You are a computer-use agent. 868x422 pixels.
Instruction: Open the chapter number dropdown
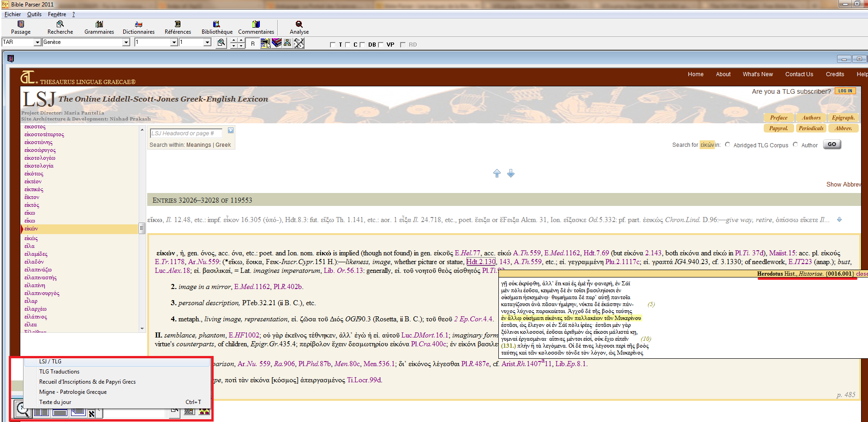point(174,42)
